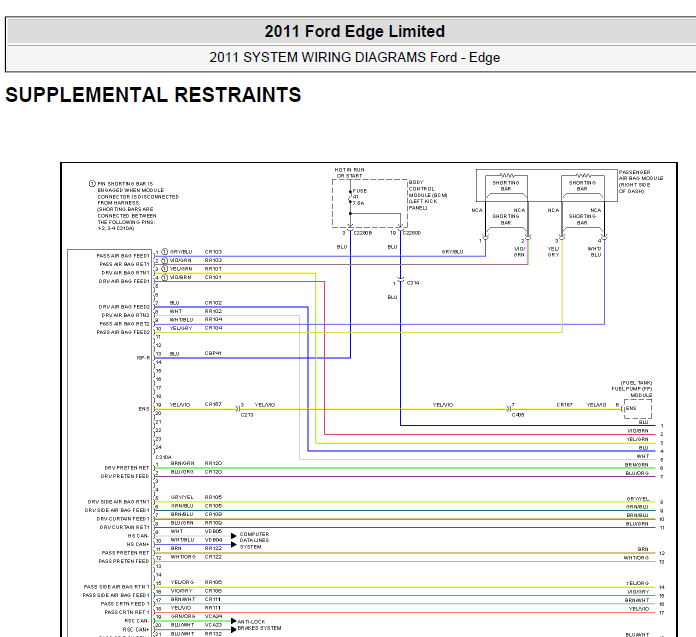Click the 'RSC CAN+' pin label
The height and width of the screenshot is (637, 696).
pos(136,629)
